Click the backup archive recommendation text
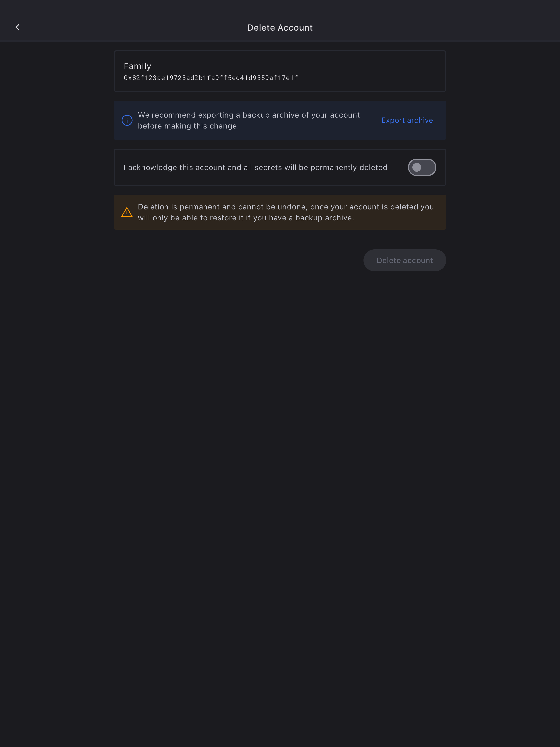The width and height of the screenshot is (560, 747). point(249,120)
